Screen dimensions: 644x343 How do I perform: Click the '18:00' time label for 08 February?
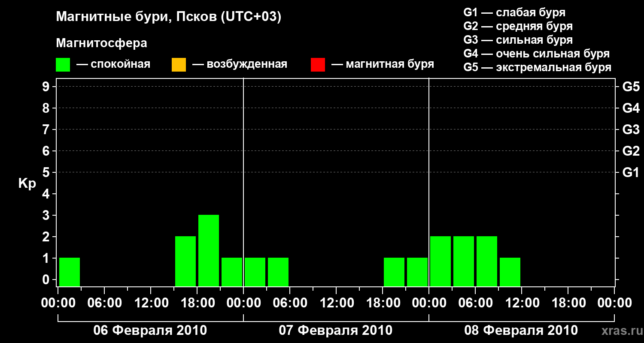tap(568, 303)
